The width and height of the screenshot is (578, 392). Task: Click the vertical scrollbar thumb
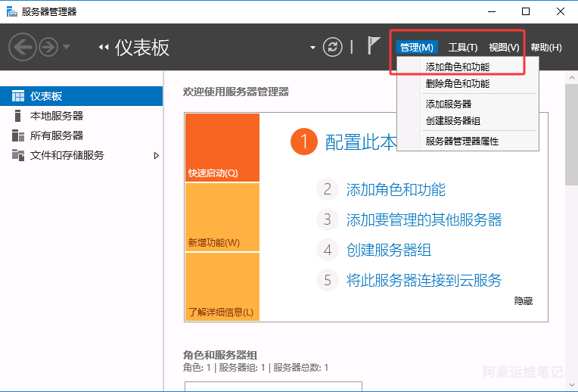pos(571,135)
